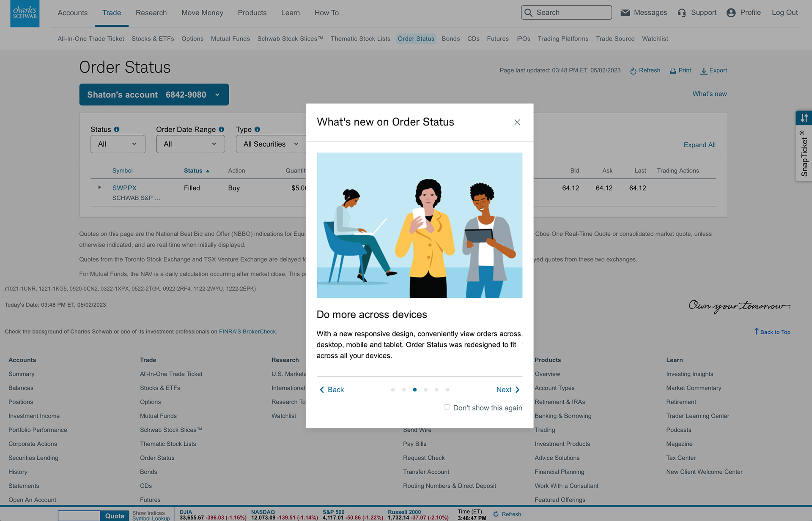Go to first dialog slide dot

point(393,390)
